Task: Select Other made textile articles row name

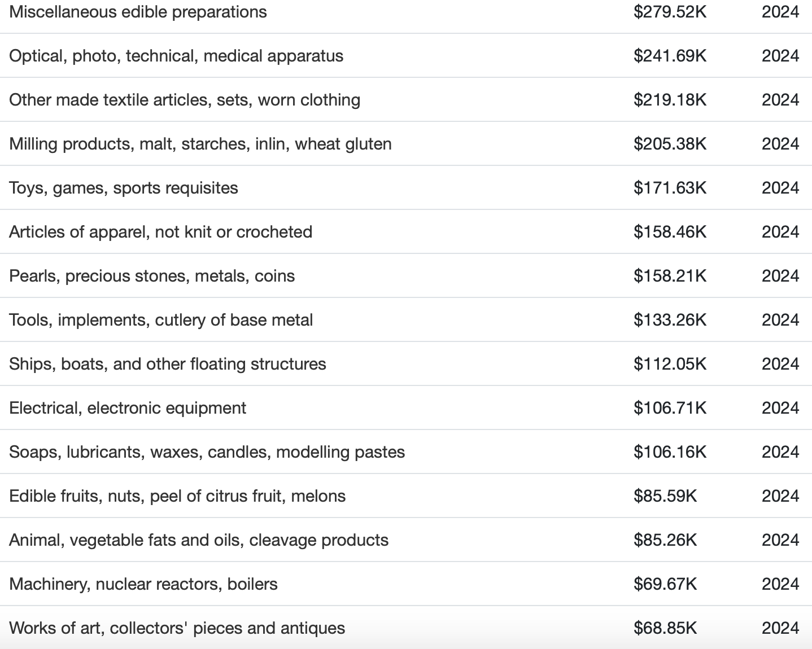Action: click(x=185, y=100)
